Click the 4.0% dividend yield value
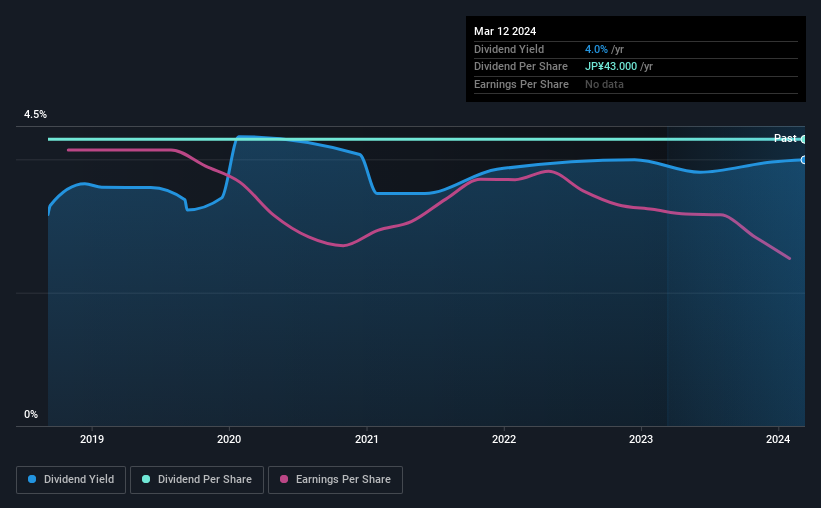 pos(596,49)
